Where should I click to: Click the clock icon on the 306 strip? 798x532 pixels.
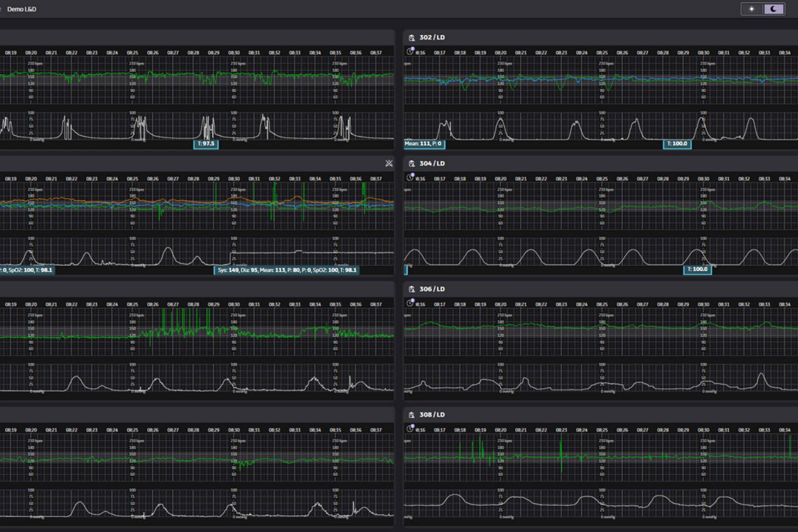tap(410, 304)
